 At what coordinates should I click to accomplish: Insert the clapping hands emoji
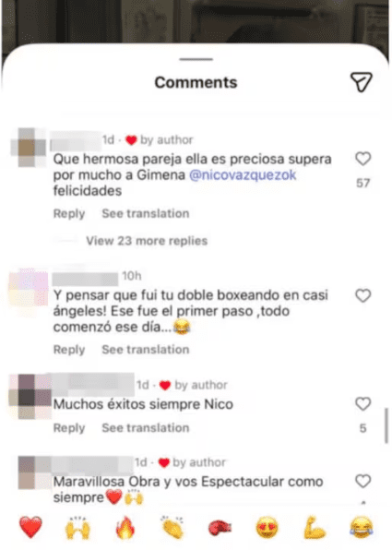click(x=172, y=527)
